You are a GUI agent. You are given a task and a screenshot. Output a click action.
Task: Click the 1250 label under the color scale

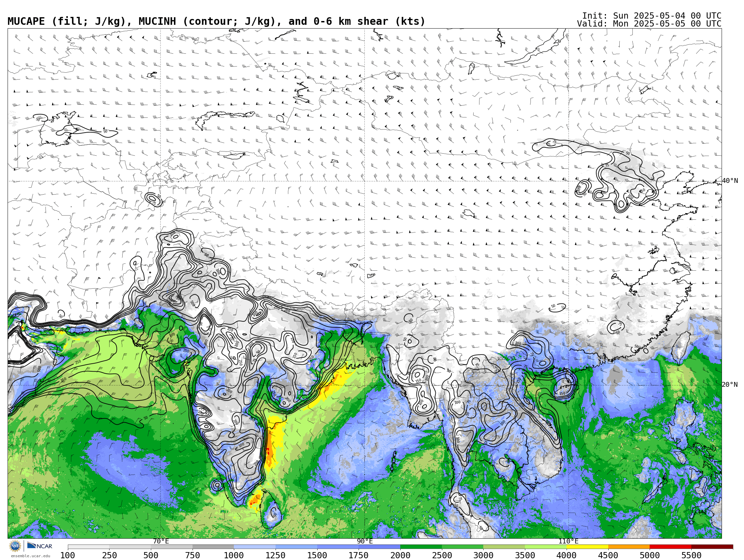tap(276, 555)
